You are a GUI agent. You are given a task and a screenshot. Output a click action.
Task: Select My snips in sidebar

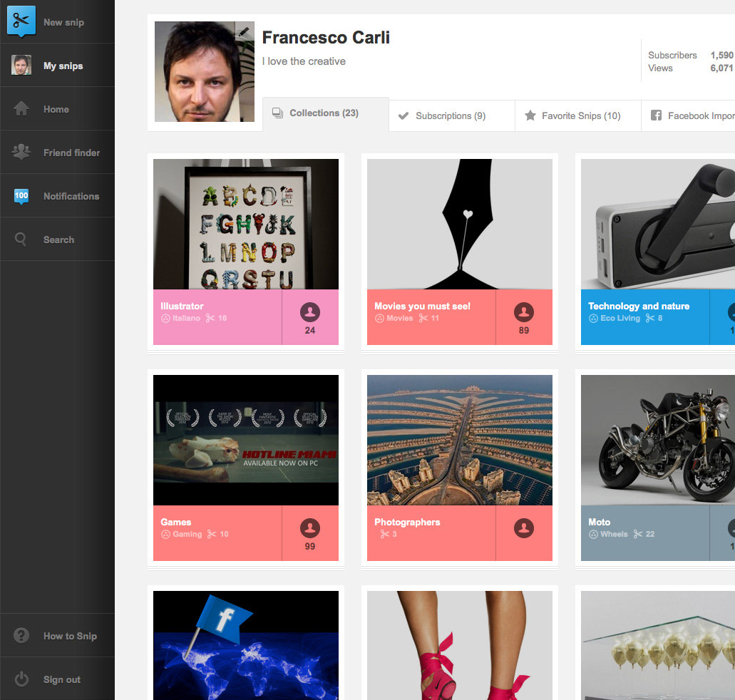point(57,65)
